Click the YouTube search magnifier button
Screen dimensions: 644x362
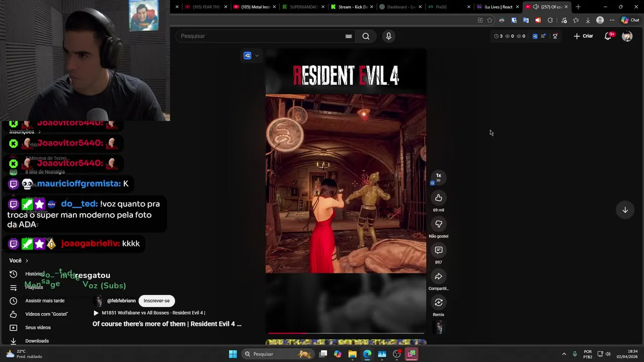(x=366, y=36)
